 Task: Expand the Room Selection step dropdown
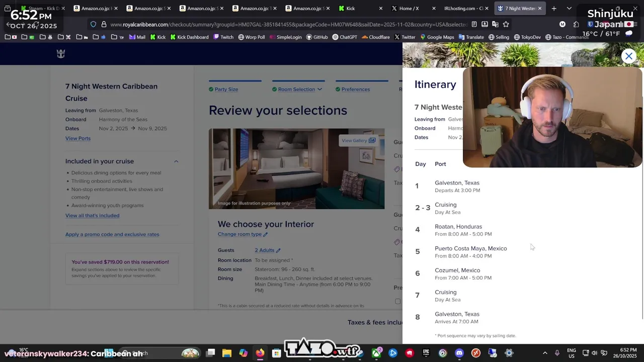click(x=319, y=89)
